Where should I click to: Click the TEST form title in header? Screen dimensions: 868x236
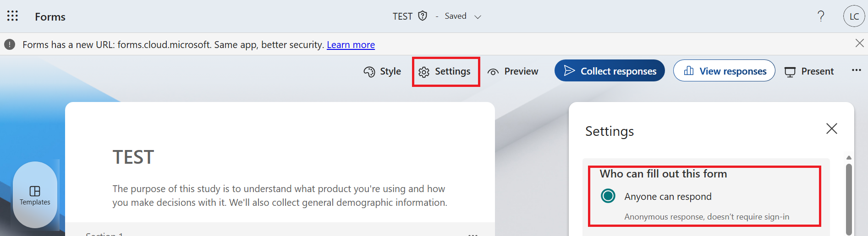tap(402, 16)
